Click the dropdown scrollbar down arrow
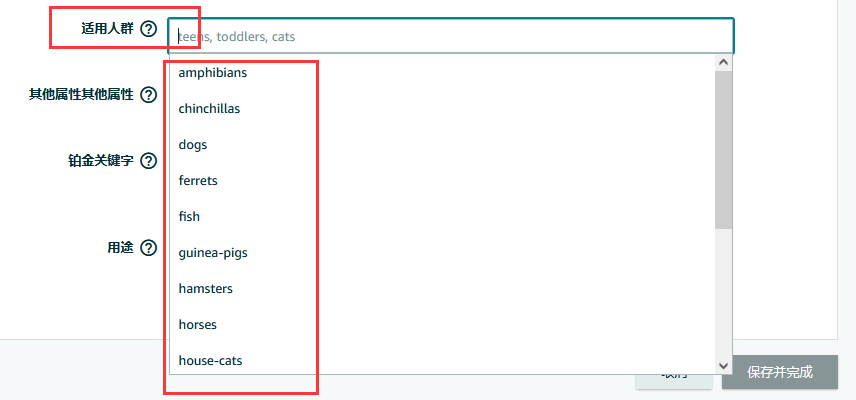856x400 pixels. (x=724, y=366)
